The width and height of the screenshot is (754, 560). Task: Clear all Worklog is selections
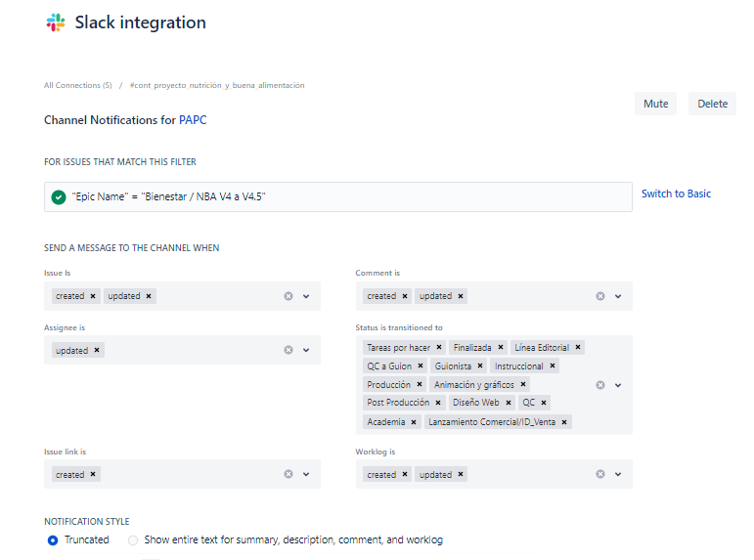600,474
